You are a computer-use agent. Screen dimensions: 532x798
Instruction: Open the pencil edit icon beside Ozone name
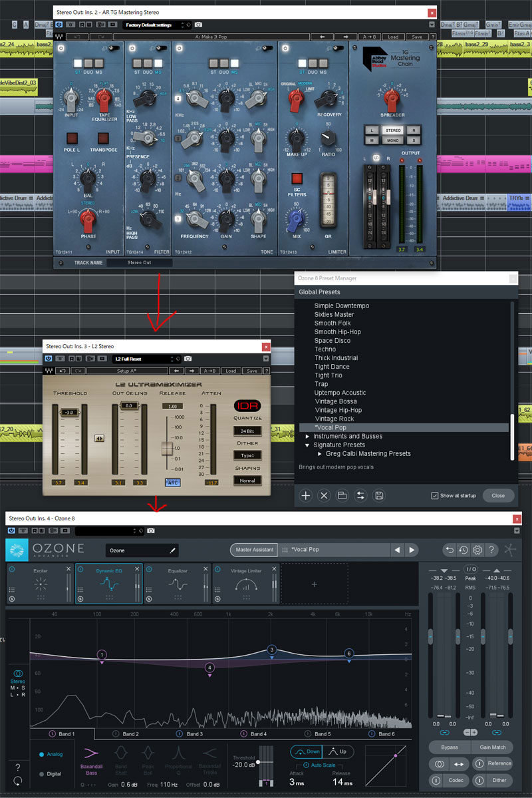(172, 550)
